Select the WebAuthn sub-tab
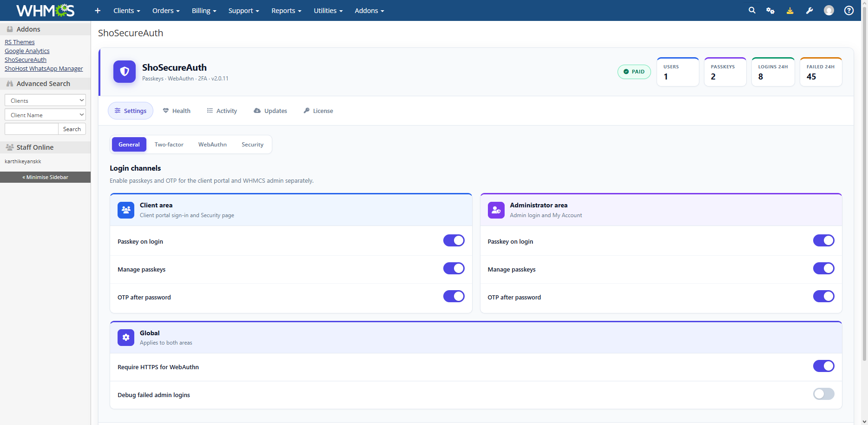The width and height of the screenshot is (868, 425). click(212, 145)
